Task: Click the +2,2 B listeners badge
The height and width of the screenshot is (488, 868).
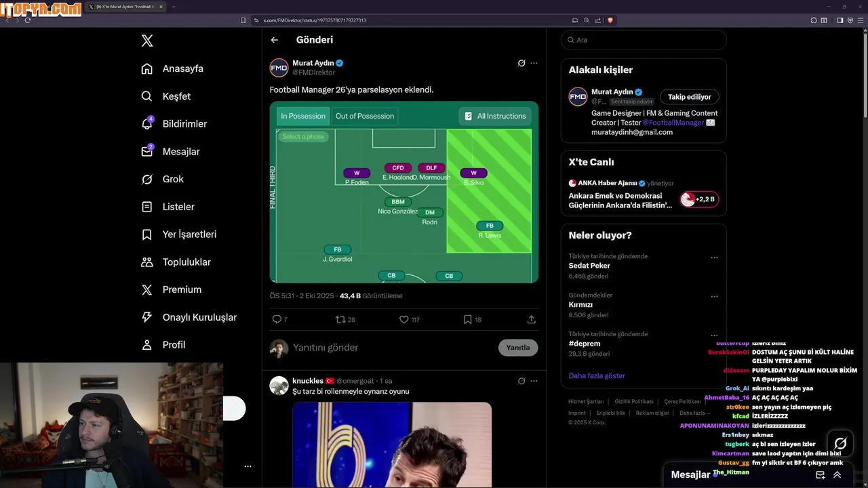Action: pos(699,199)
